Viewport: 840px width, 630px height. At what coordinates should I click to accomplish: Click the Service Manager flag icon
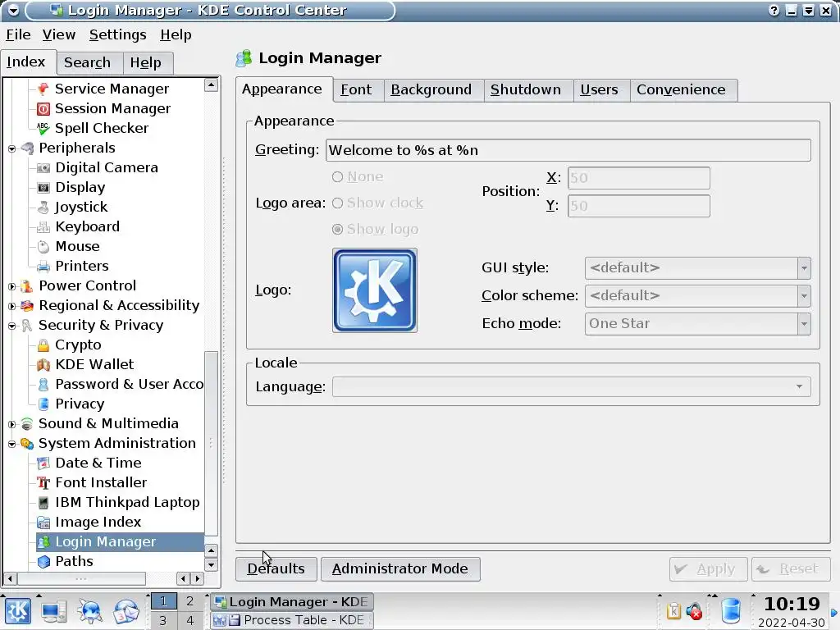point(43,89)
